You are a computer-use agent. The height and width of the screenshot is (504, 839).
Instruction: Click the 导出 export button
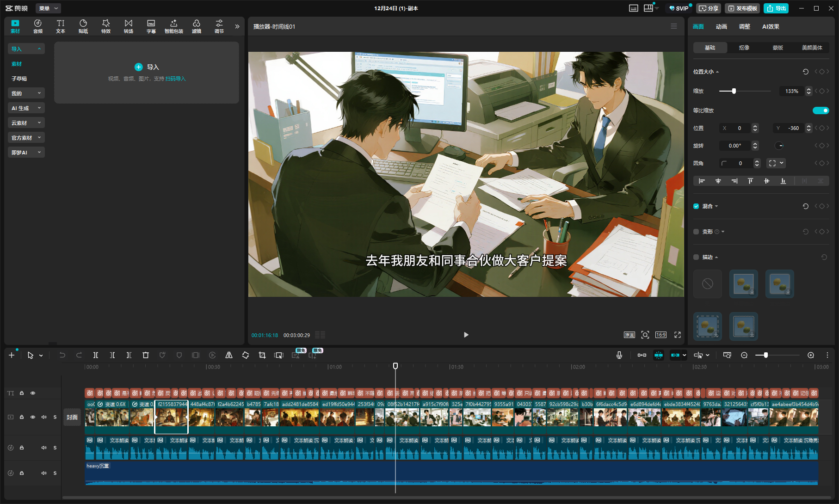tap(776, 8)
